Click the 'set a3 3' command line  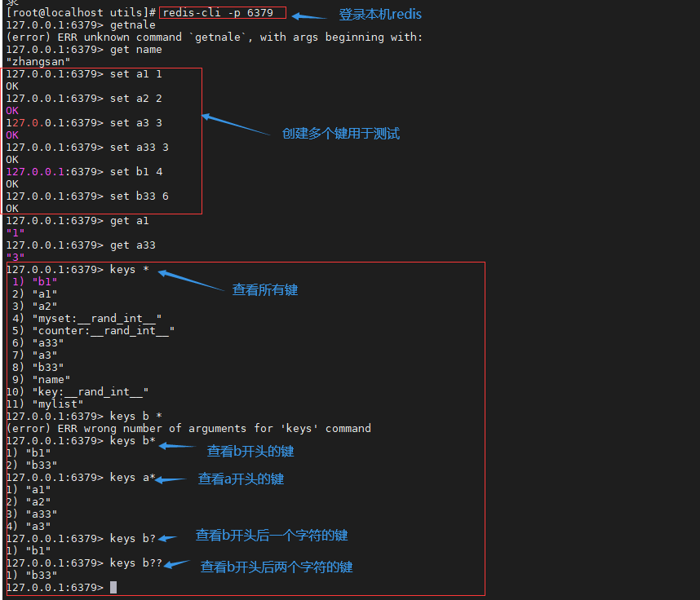(x=84, y=123)
